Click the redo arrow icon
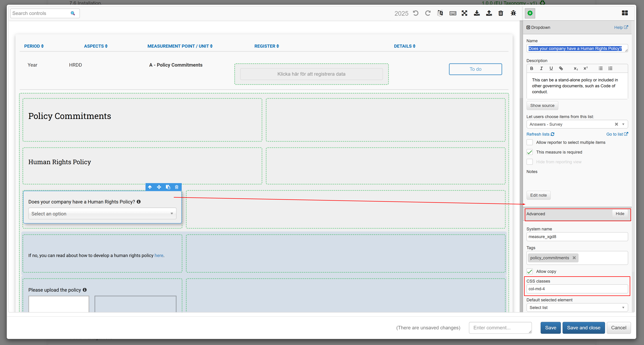 428,13
